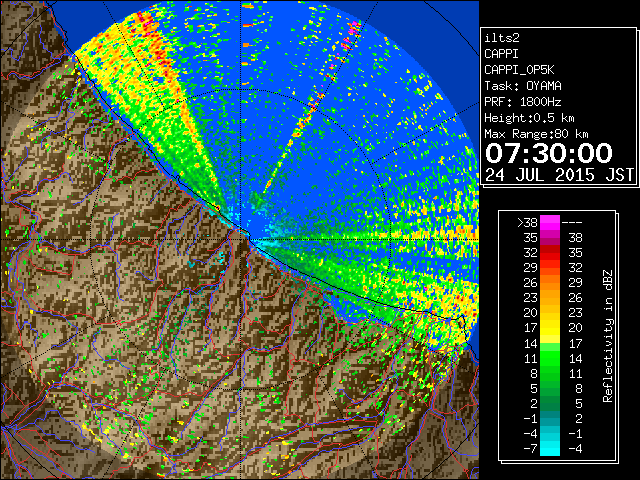
Task: Pick the orange 26–29 dBZ legend swatch
Action: click(x=550, y=282)
